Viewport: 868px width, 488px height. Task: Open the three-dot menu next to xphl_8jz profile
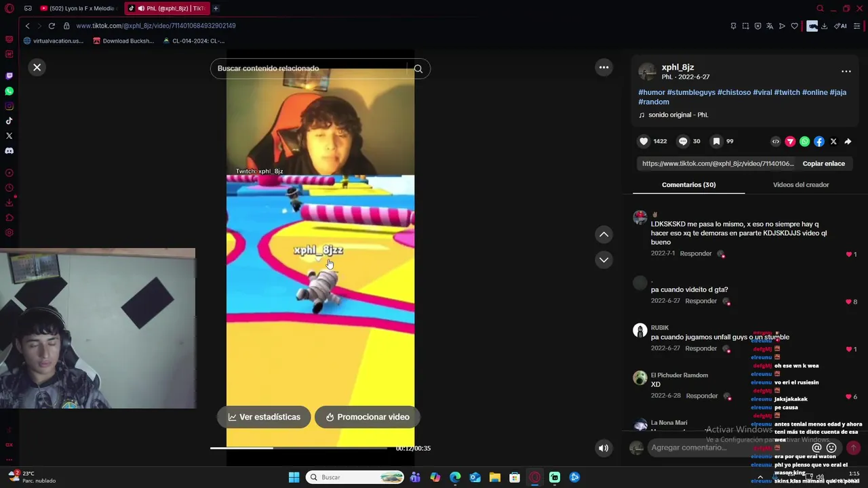[846, 71]
